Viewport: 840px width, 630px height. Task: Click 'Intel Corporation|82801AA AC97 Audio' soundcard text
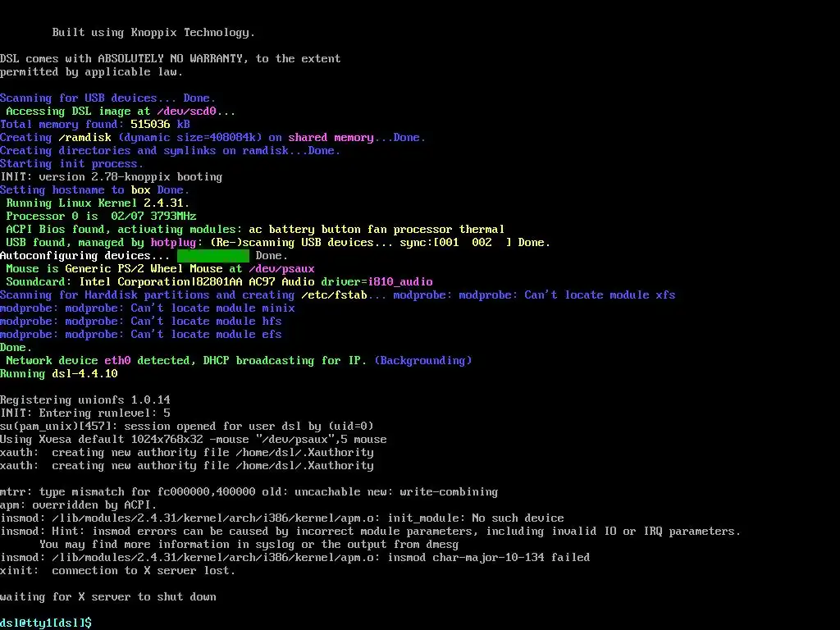point(197,282)
